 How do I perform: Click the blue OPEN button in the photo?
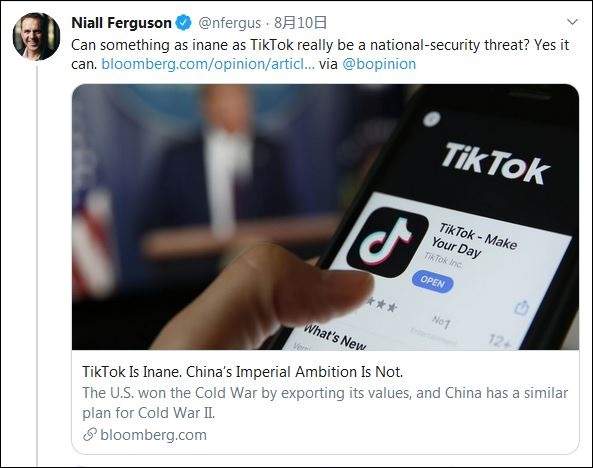432,282
